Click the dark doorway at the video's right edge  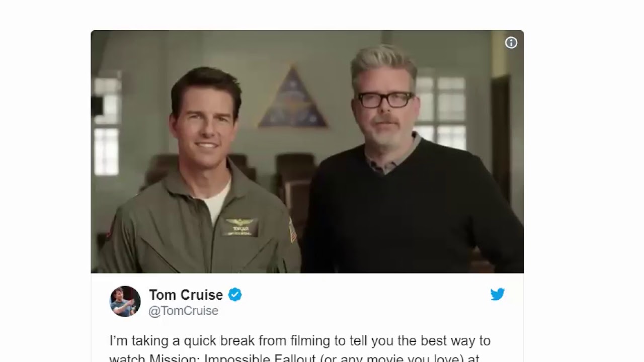(x=501, y=136)
